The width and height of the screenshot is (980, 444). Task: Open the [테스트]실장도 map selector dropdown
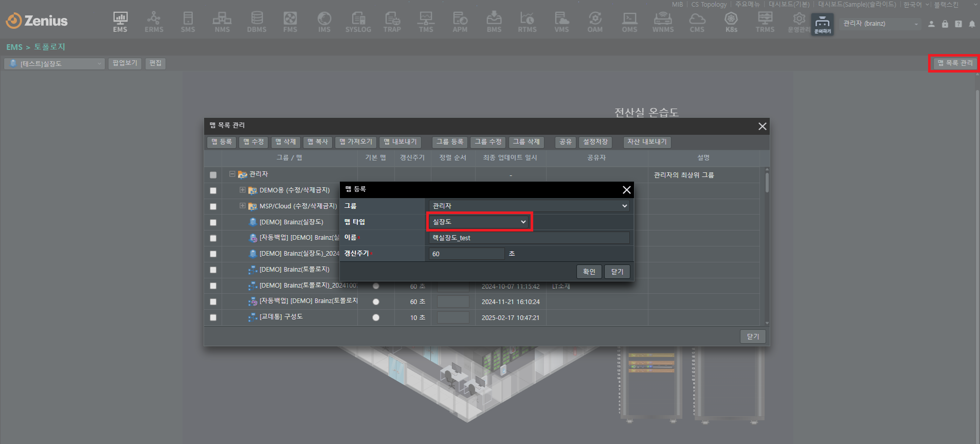(x=55, y=63)
